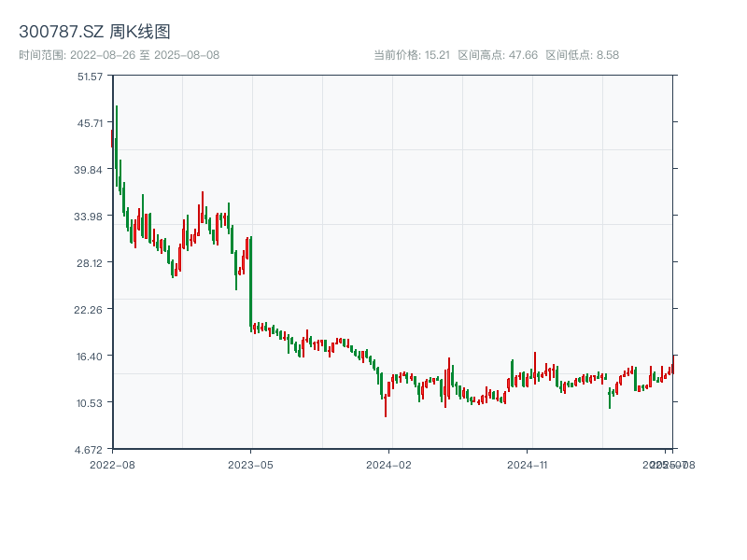This screenshot has height=560, width=747.
Task: Click the 33.98 y-axis label
Action: coord(90,216)
